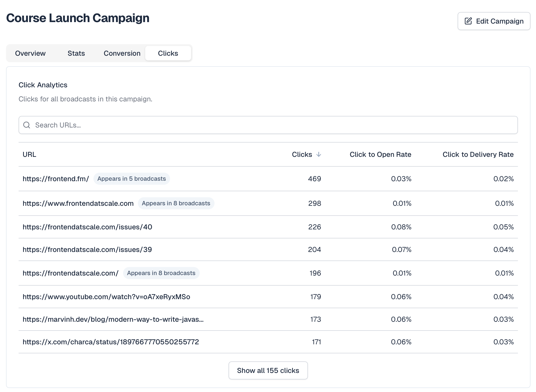Click the sort arrow next to Clicks
This screenshot has width=536, height=392.
click(x=318, y=154)
